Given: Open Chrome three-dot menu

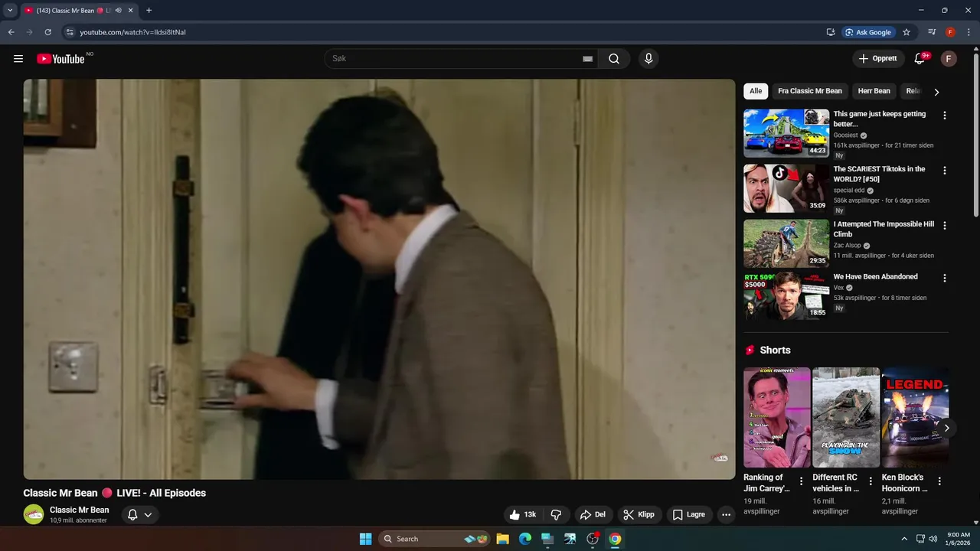Looking at the screenshot, I should tap(969, 32).
